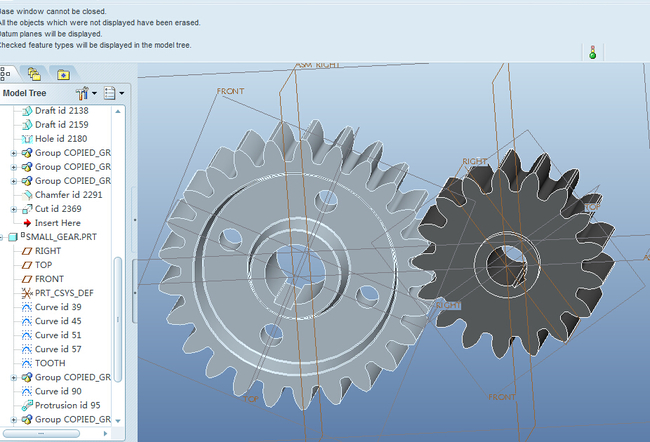Select the TOOTH curve feature

(x=51, y=363)
